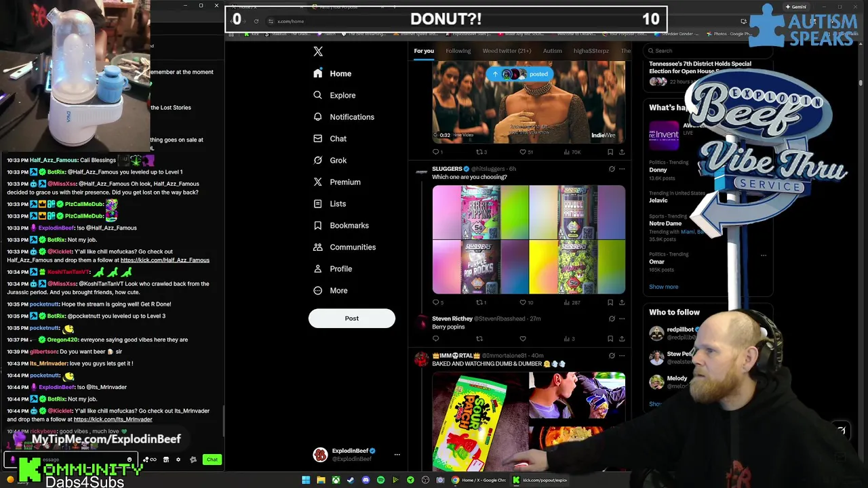The height and width of the screenshot is (488, 868).
Task: Open Discord from the taskbar
Action: [366, 480]
